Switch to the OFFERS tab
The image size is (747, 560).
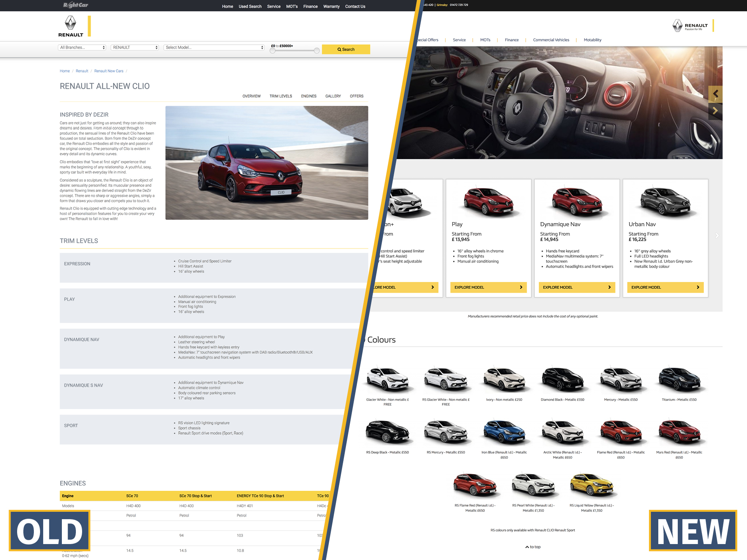(x=357, y=96)
